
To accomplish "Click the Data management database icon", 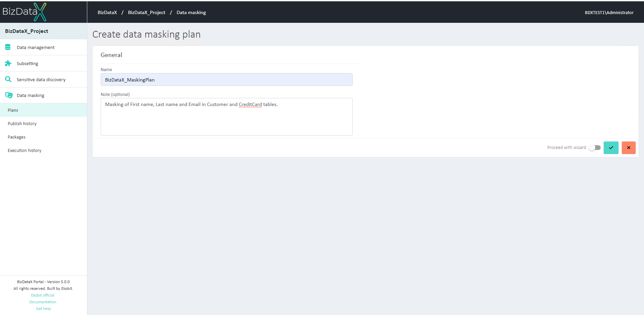I will coord(8,47).
